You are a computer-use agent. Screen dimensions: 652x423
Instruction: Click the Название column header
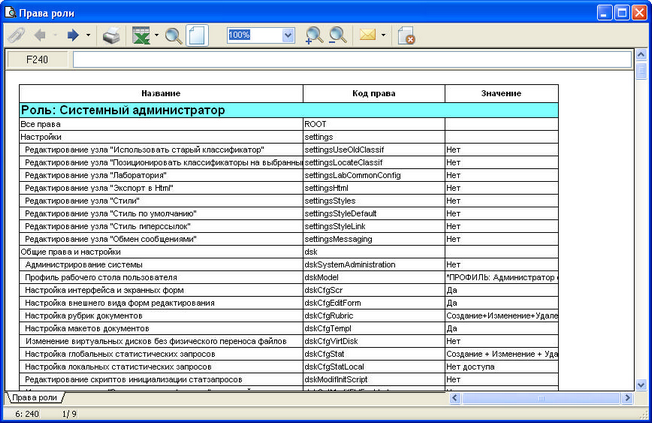coord(161,94)
